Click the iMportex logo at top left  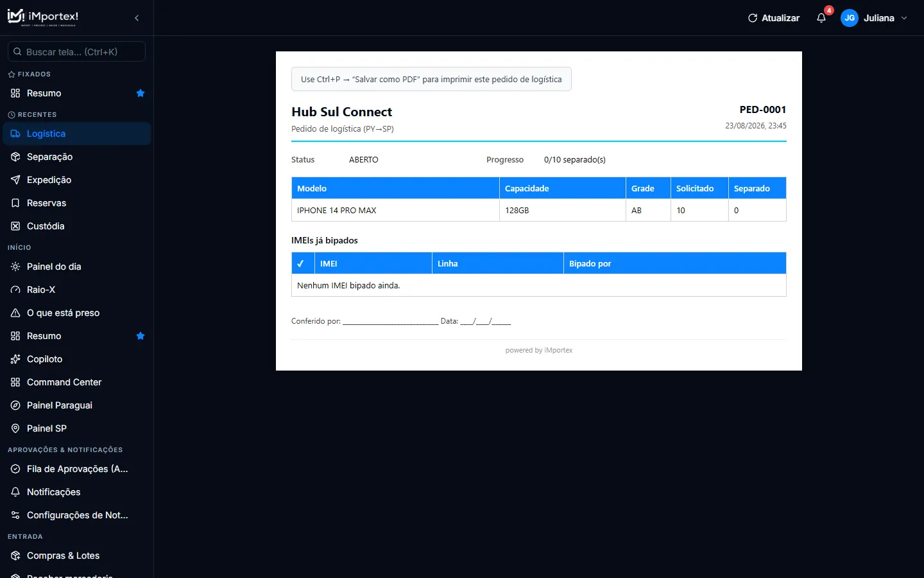pyautogui.click(x=43, y=17)
